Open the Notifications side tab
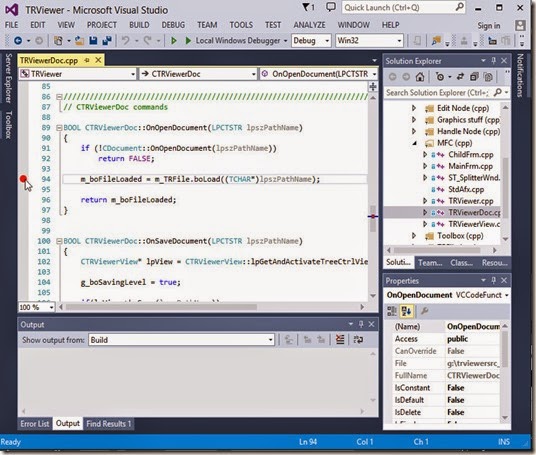 coord(520,76)
